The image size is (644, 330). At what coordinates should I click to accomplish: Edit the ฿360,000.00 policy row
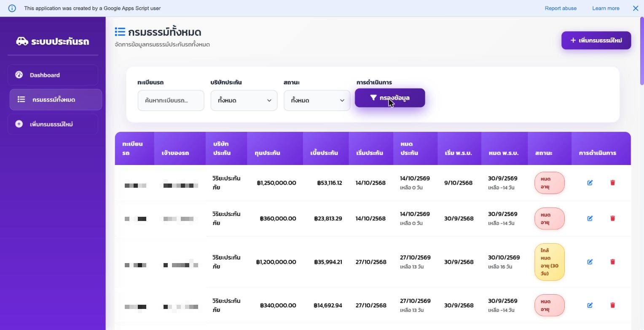tap(590, 218)
